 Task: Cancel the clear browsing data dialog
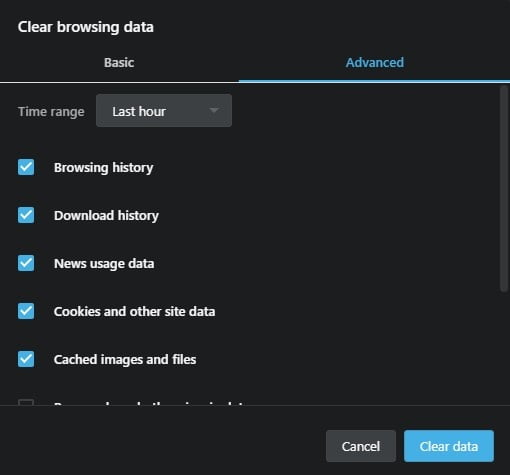point(361,446)
